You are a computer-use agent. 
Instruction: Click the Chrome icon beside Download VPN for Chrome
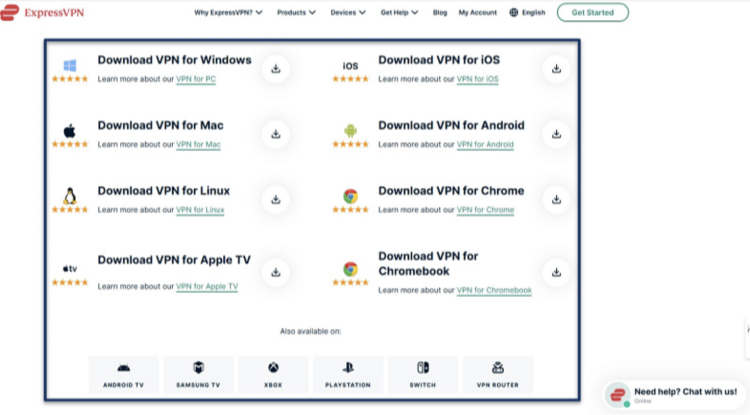[350, 196]
